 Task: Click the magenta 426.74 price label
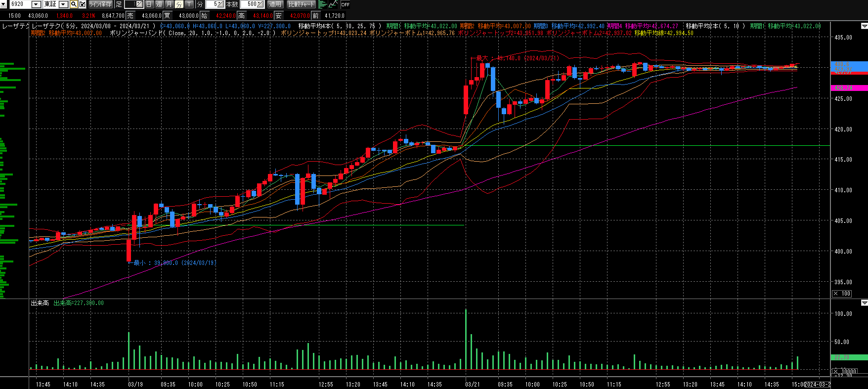coord(849,88)
